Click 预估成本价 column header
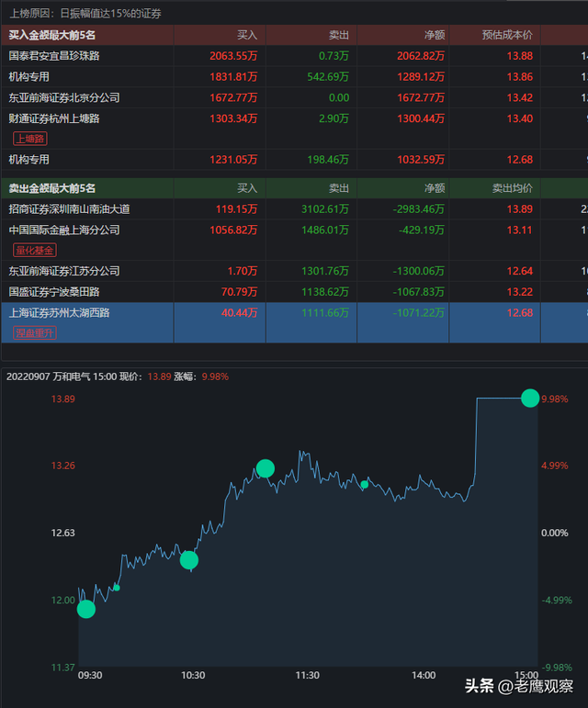Screen dimensions: 588x708 [507, 35]
